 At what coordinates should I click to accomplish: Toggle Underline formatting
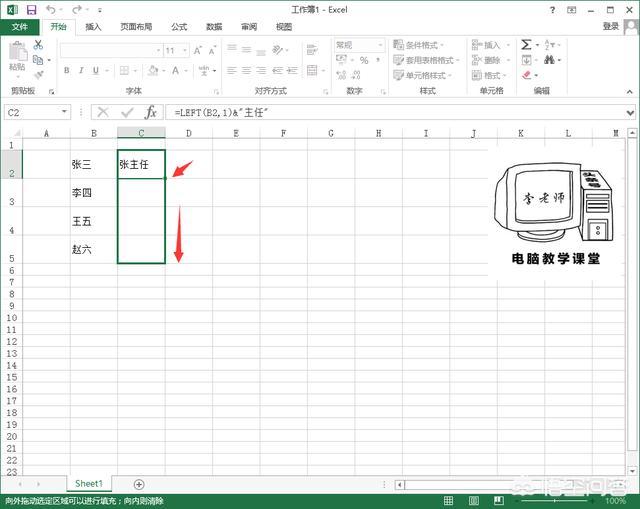coord(96,70)
